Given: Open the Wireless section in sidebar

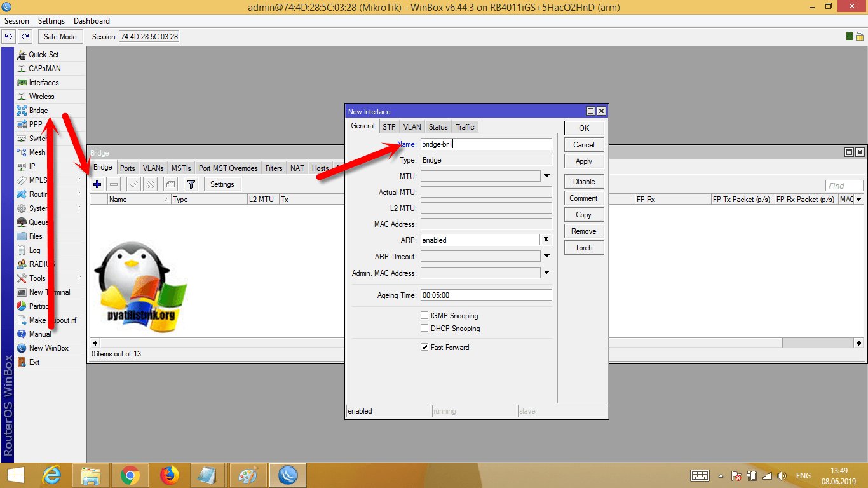Looking at the screenshot, I should (x=41, y=97).
